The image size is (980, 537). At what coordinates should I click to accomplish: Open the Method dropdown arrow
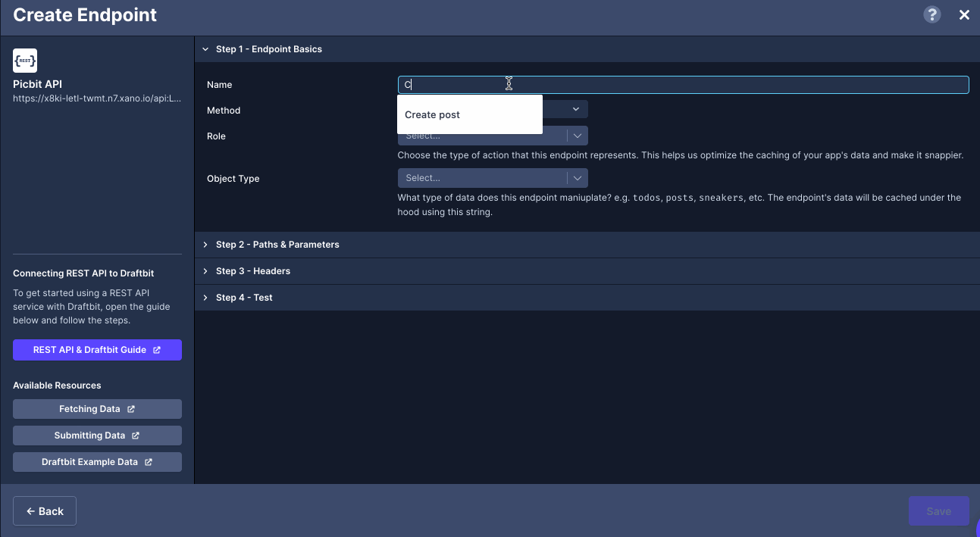[575, 110]
